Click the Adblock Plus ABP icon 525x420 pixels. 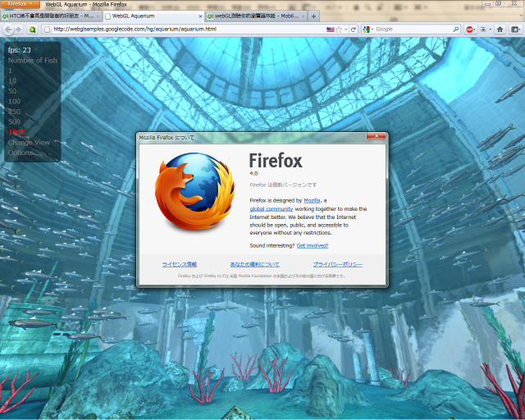(470, 30)
